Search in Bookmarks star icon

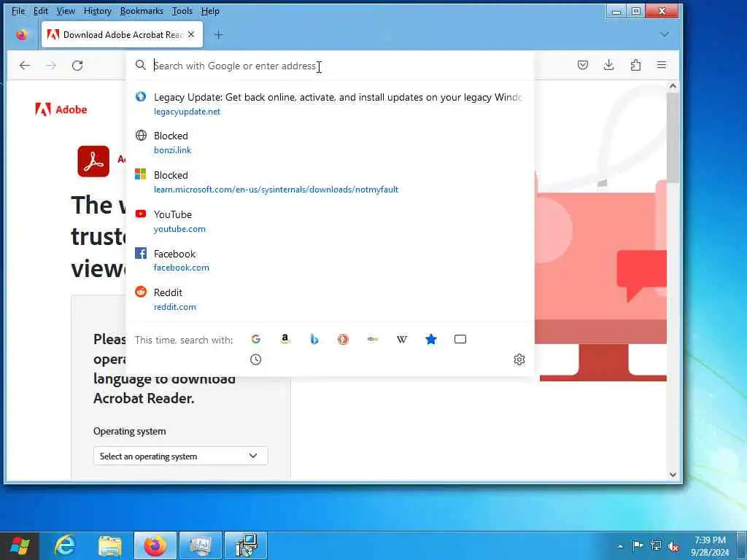pos(430,339)
